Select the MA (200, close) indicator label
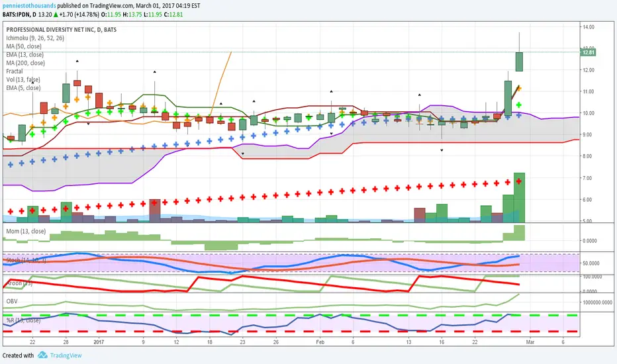 click(25, 63)
